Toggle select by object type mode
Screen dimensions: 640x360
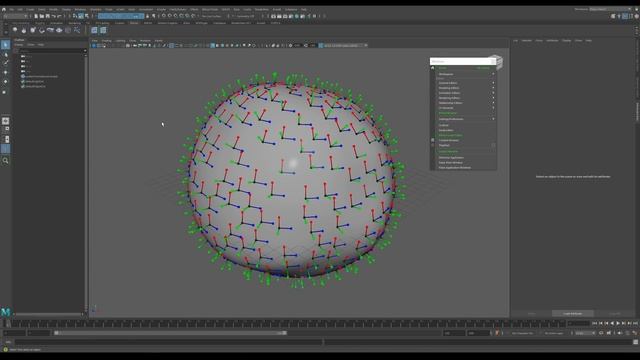[81, 16]
